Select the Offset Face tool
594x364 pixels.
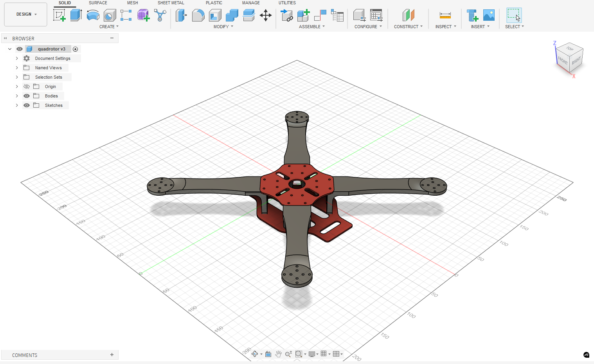pyautogui.click(x=248, y=15)
